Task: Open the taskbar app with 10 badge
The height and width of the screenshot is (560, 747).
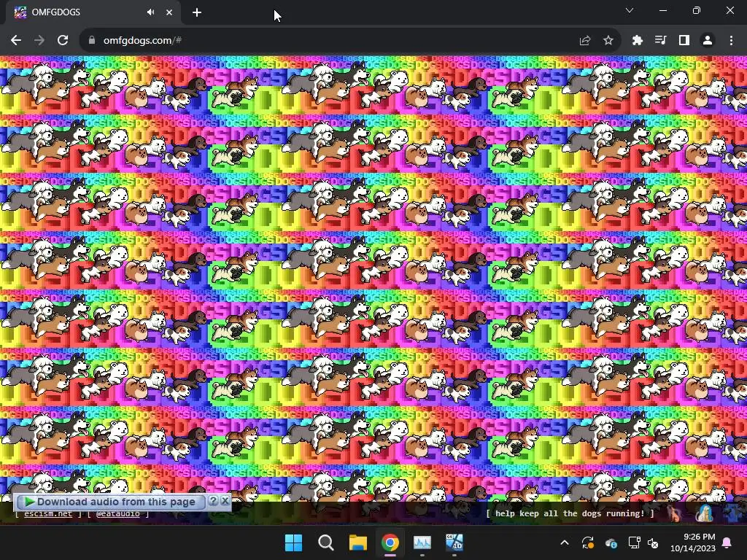Action: (454, 542)
